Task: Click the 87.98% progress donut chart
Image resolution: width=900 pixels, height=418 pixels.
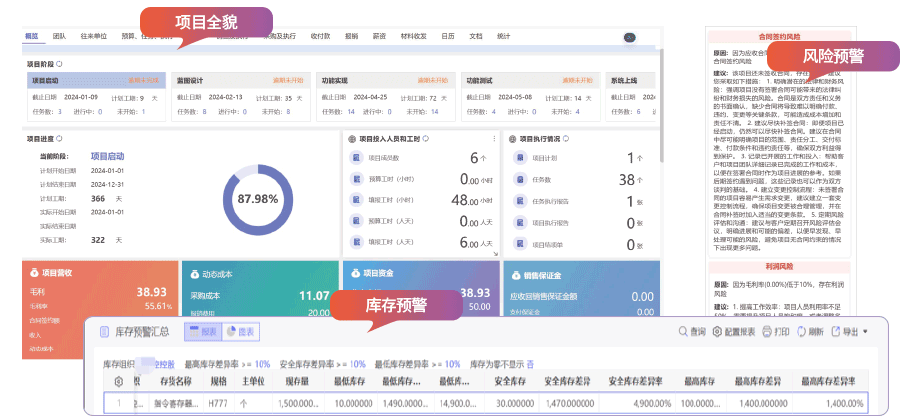Action: point(257,198)
